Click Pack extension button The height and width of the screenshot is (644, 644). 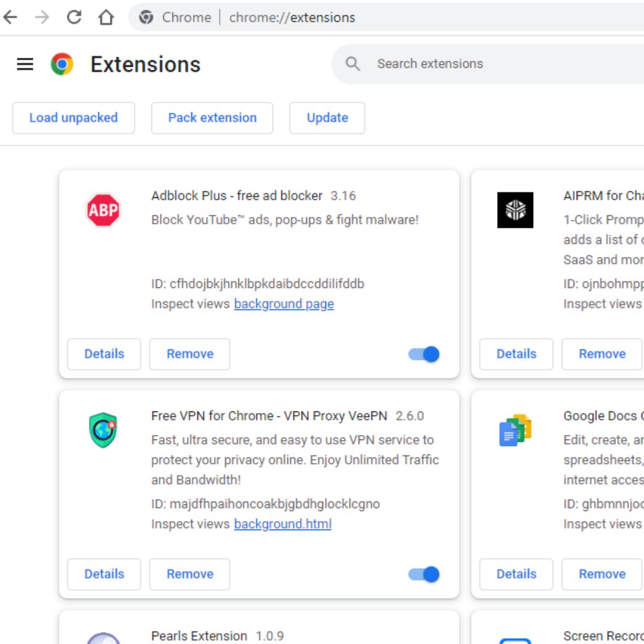(212, 118)
